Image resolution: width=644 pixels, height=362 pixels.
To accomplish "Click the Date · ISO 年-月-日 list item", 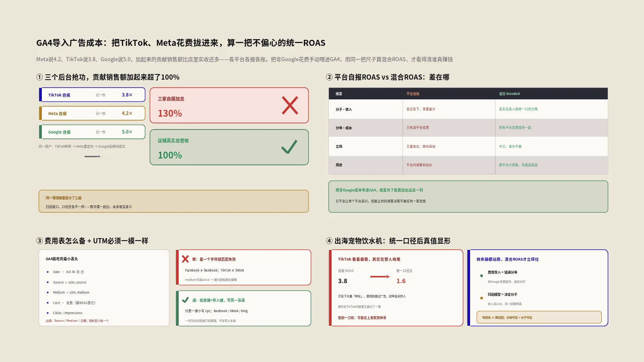I will [68, 272].
